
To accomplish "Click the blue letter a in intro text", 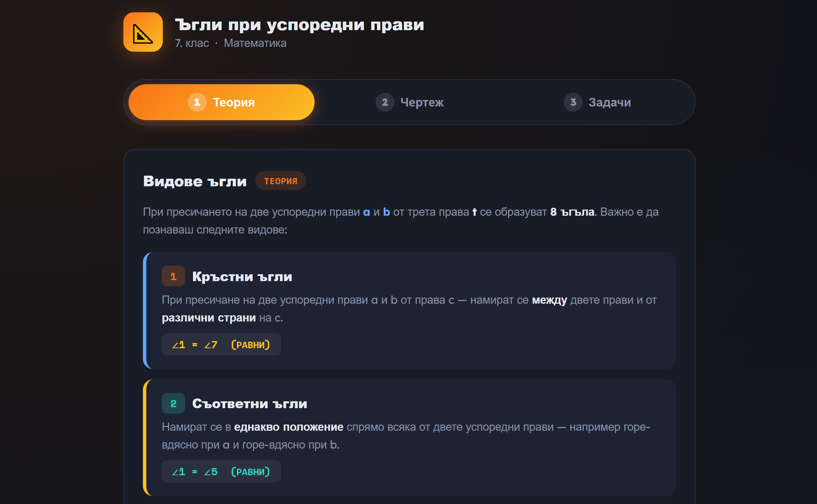I will pyautogui.click(x=366, y=212).
